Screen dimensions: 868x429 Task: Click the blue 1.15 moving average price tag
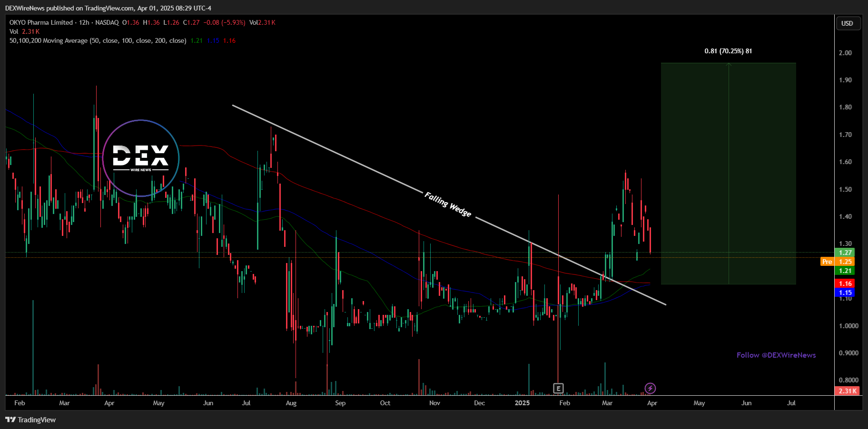coord(845,292)
